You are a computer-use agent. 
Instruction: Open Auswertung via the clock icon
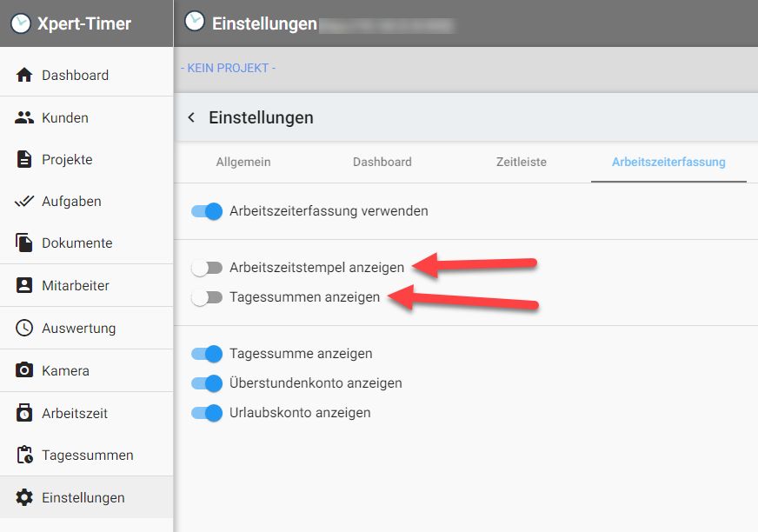tap(23, 328)
